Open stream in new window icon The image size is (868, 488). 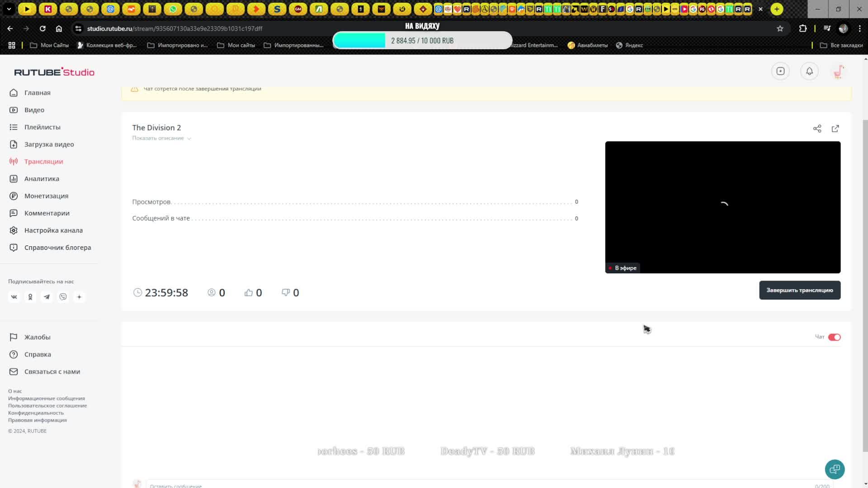[x=835, y=129]
